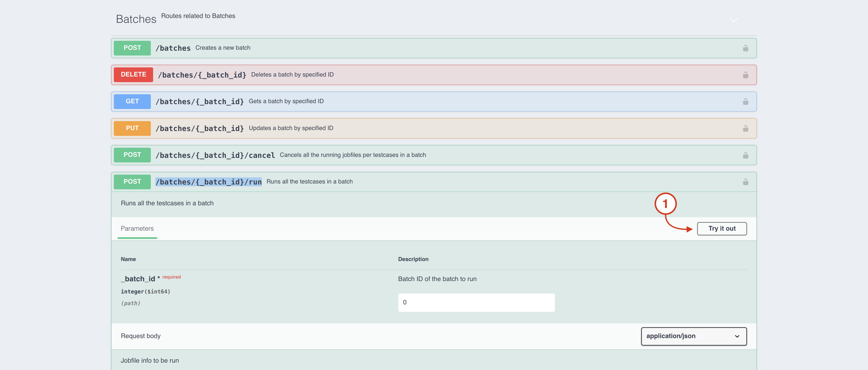Click "integer($int64)" type text
Screen dimensions: 868x370
(x=146, y=291)
